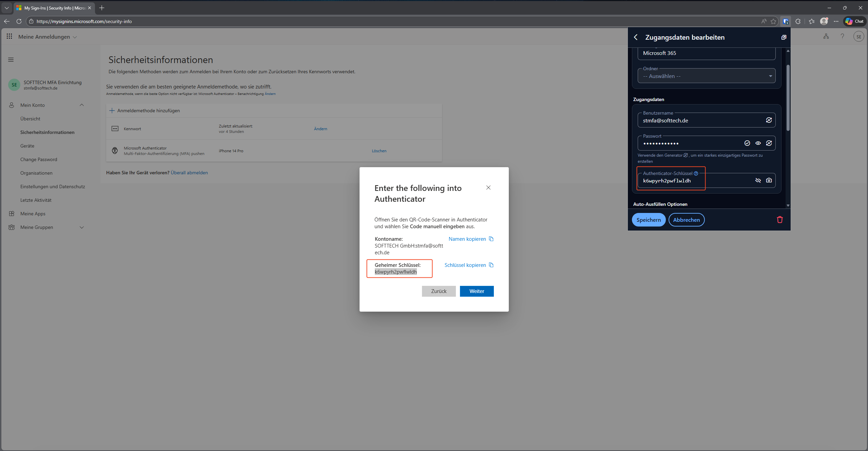Continue with the Weiter button
This screenshot has height=451, width=868.
(477, 291)
